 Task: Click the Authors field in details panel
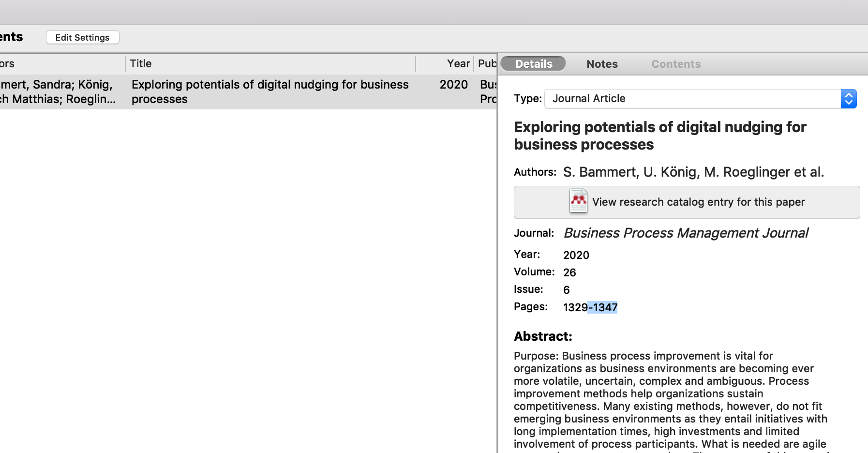click(x=693, y=172)
